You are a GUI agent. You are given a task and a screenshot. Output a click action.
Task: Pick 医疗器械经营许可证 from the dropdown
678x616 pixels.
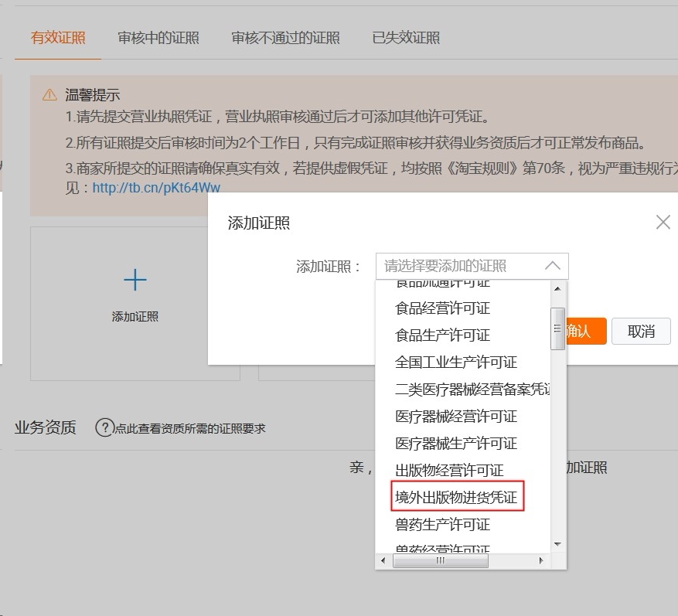pos(456,417)
